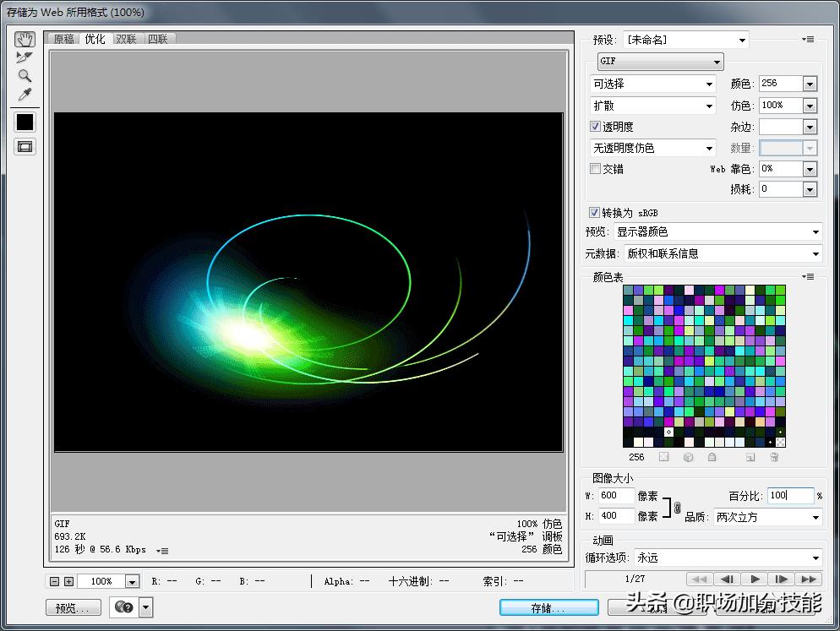Click the black eyedropper color swatch
This screenshot has width=840, height=631.
pos(24,122)
